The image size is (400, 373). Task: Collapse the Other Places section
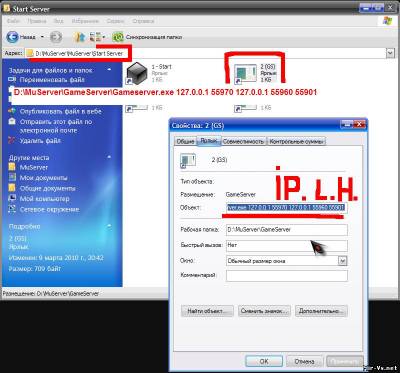click(x=109, y=157)
